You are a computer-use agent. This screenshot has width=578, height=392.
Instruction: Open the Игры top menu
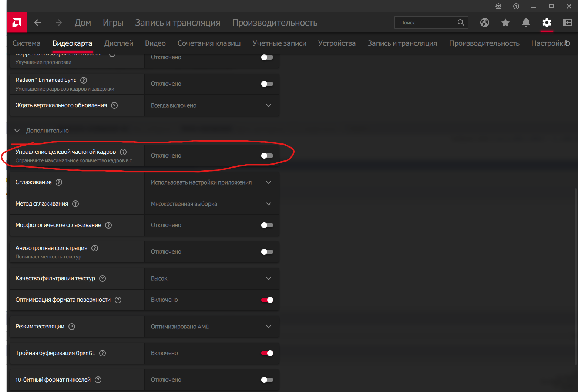113,23
